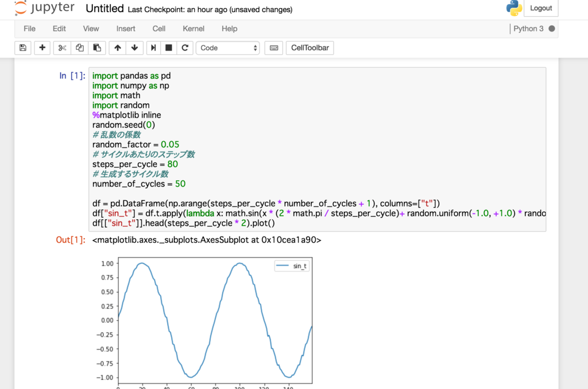588x389 pixels.
Task: Click the Python logo icon
Action: click(514, 8)
